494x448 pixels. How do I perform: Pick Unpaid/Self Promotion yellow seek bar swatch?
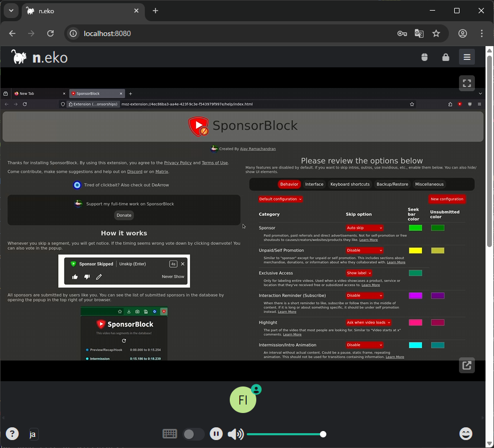tap(415, 250)
